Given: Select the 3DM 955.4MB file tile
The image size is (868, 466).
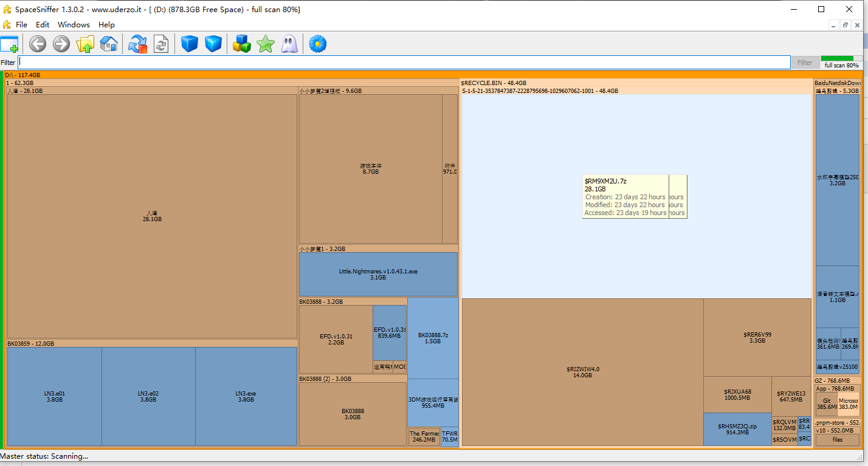Looking at the screenshot, I should [x=433, y=402].
